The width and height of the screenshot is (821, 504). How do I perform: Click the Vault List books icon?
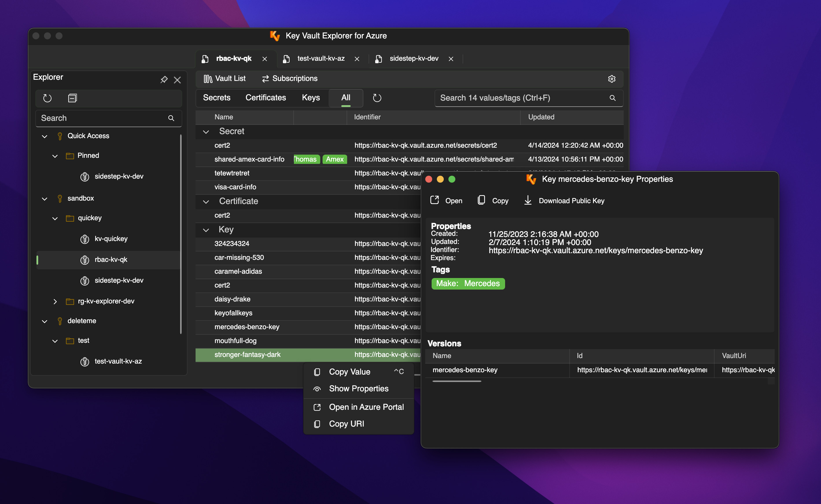point(208,79)
